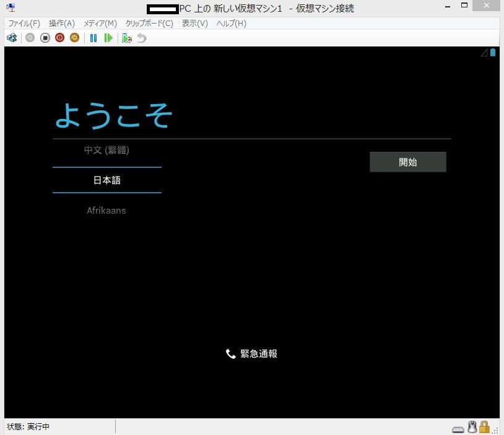Select 日本語 in the language picker
The width and height of the screenshot is (504, 435).
point(107,180)
